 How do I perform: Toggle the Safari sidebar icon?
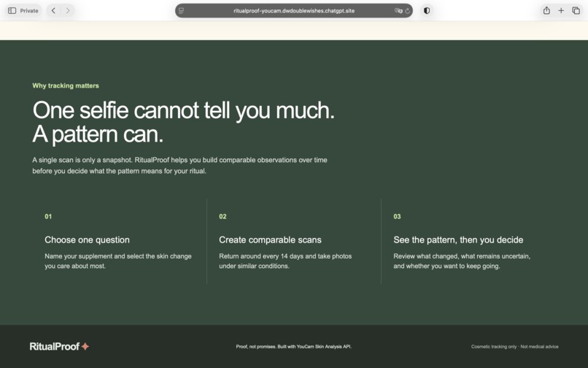[x=12, y=10]
